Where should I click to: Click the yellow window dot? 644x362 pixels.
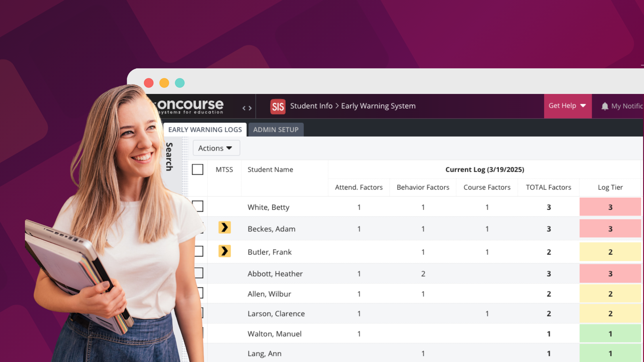164,83
